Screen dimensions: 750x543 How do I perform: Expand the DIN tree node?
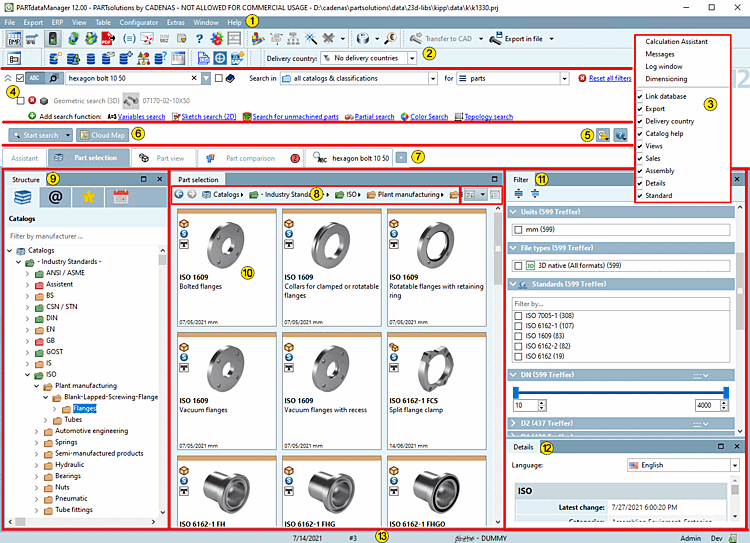coord(27,318)
